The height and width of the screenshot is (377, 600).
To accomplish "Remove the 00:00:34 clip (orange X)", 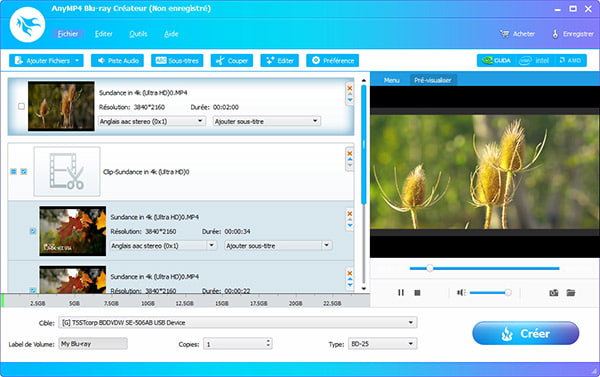I will click(x=349, y=214).
